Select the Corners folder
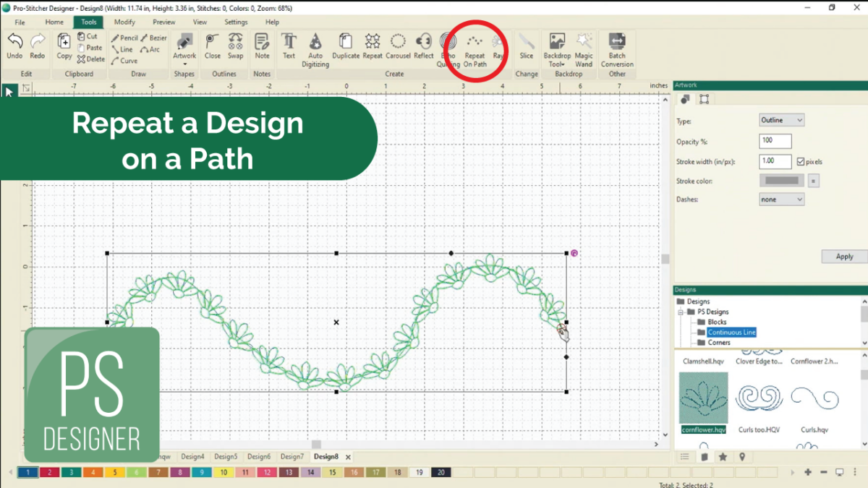Image resolution: width=868 pixels, height=488 pixels. (713, 342)
